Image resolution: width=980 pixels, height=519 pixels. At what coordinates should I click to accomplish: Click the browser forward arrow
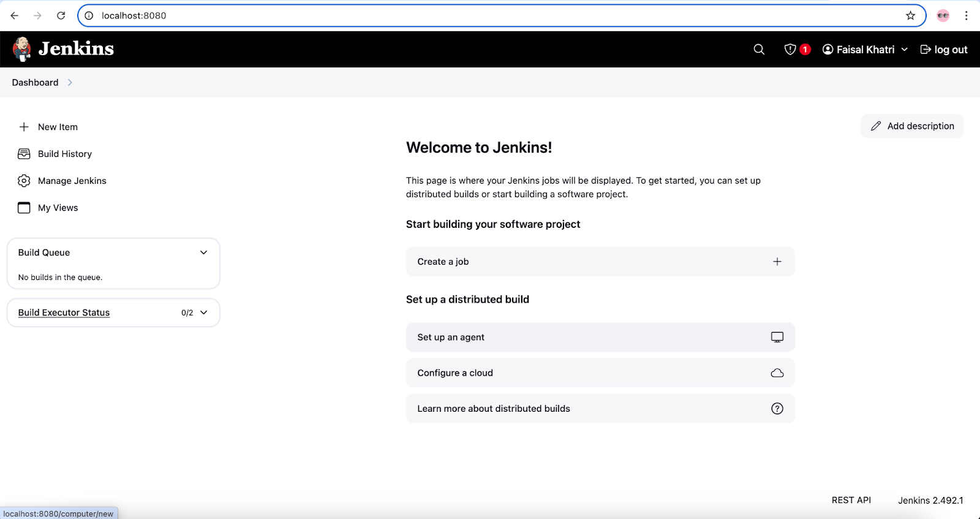[x=37, y=15]
